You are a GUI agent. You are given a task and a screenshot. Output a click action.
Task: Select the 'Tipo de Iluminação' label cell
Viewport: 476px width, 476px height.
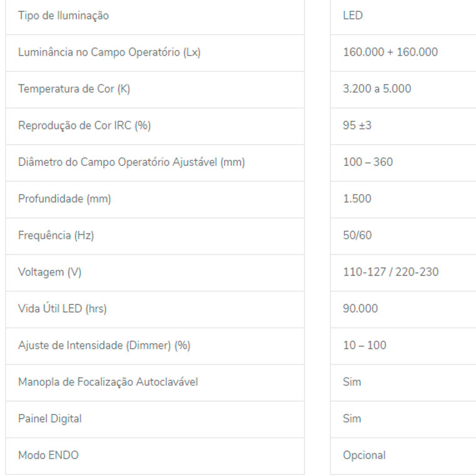tap(155, 16)
